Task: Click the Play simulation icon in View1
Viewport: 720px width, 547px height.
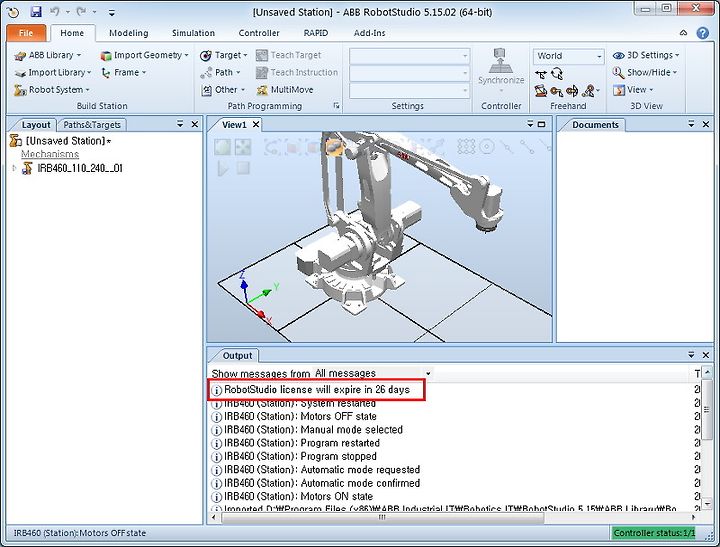Action: click(223, 169)
